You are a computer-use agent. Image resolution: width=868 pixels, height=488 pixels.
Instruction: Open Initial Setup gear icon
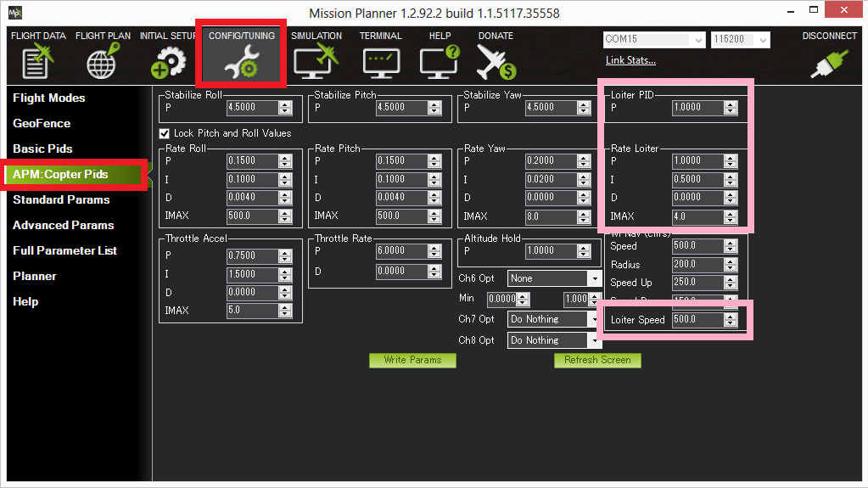point(168,62)
